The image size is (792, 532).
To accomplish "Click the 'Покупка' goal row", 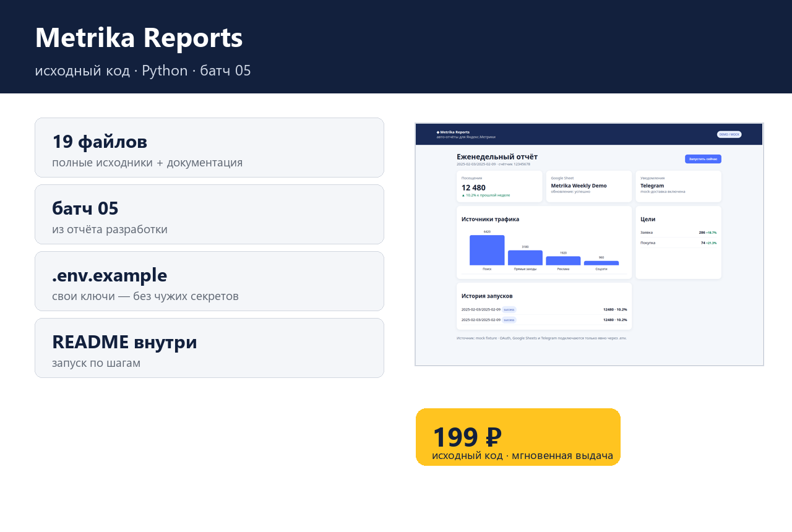I will [x=678, y=242].
